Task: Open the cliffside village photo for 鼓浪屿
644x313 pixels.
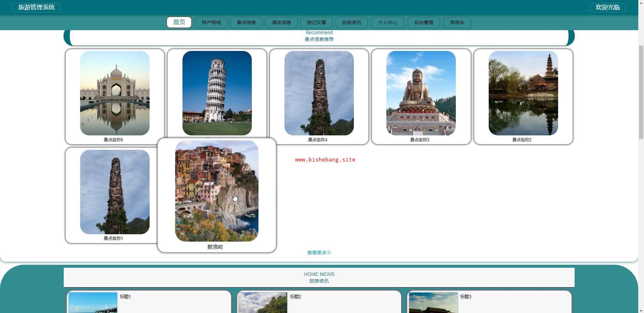Action: coord(217,191)
